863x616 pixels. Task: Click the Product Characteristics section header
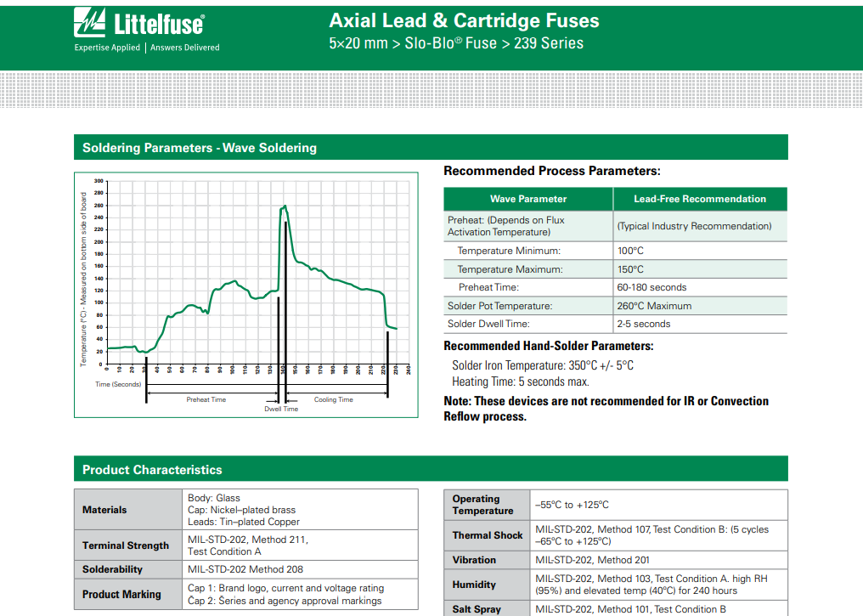tap(153, 470)
